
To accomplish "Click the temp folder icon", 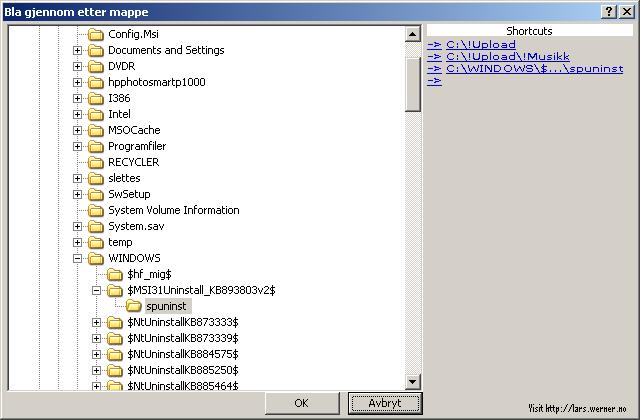I will point(96,242).
